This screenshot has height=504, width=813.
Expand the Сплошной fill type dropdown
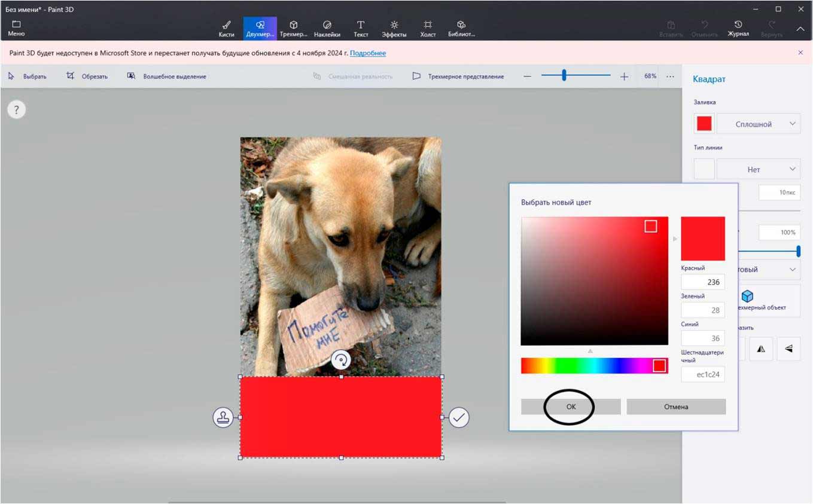(759, 124)
